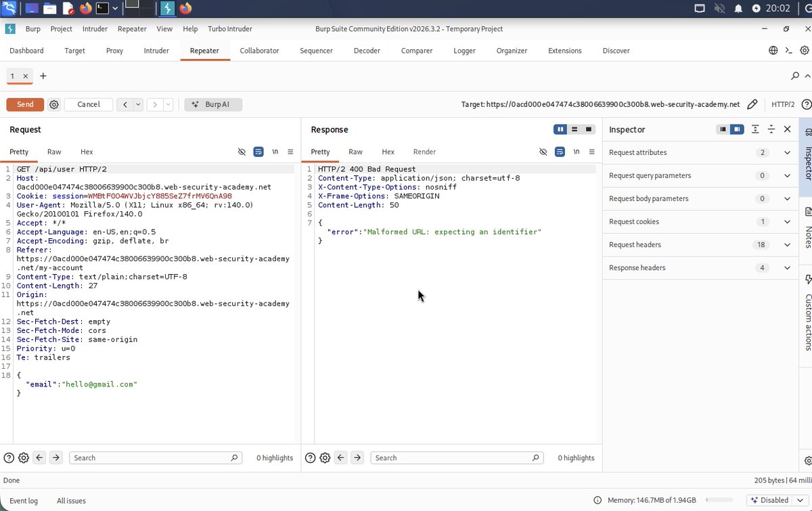Go to previous Request search match
This screenshot has height=511, width=812.
pyautogui.click(x=39, y=458)
